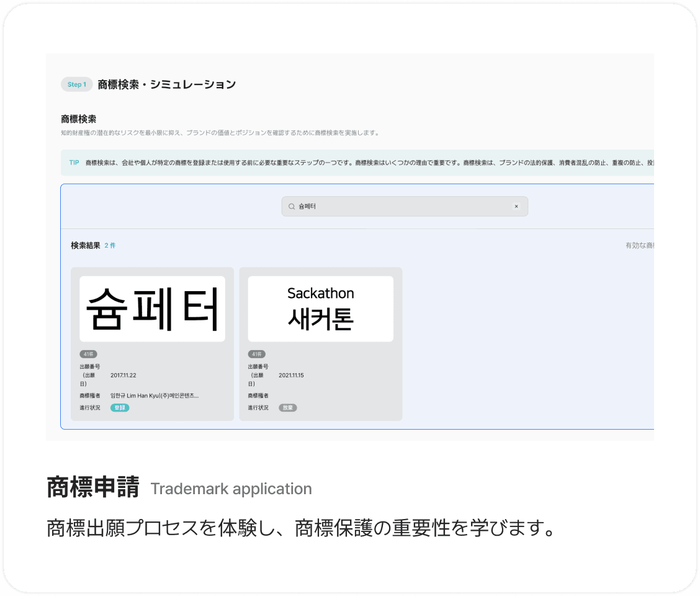Click the TIP label icon
This screenshot has height=596, width=700.
pyautogui.click(x=73, y=162)
